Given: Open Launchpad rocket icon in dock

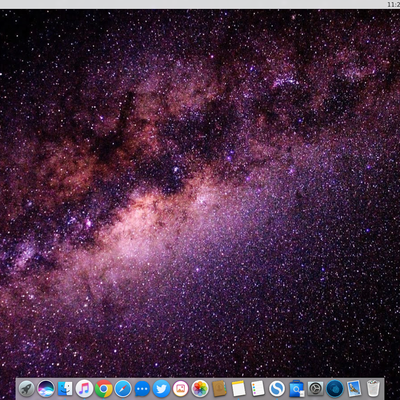Looking at the screenshot, I should coord(27,388).
